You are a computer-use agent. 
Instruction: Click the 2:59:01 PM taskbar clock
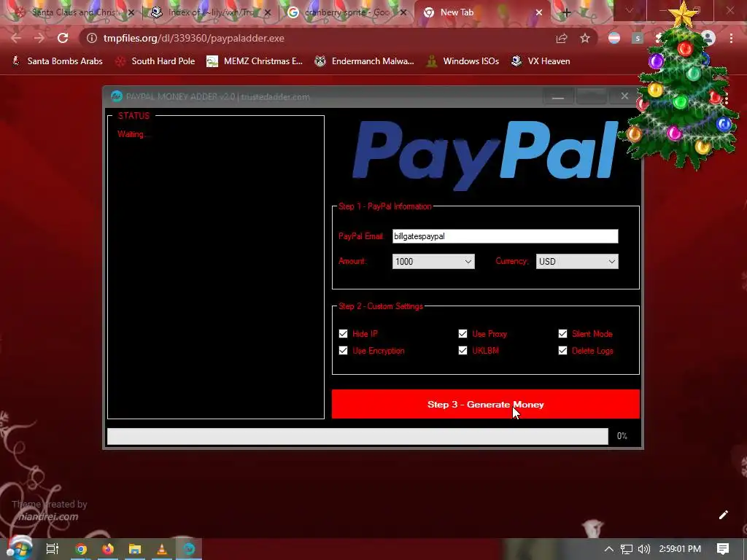tap(680, 549)
